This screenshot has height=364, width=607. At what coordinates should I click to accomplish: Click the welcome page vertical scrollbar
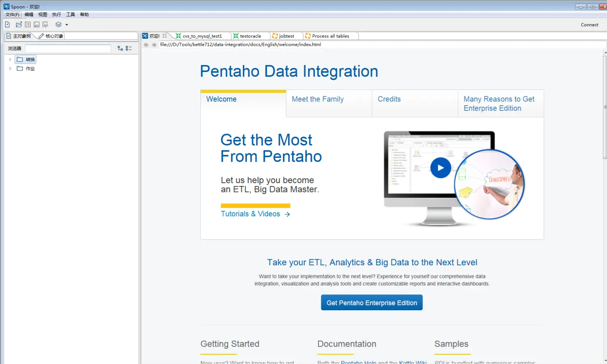coord(605,107)
